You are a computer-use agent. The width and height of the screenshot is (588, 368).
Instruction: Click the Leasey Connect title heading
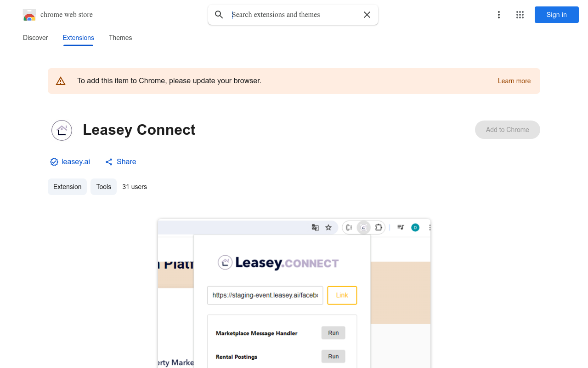tap(139, 130)
